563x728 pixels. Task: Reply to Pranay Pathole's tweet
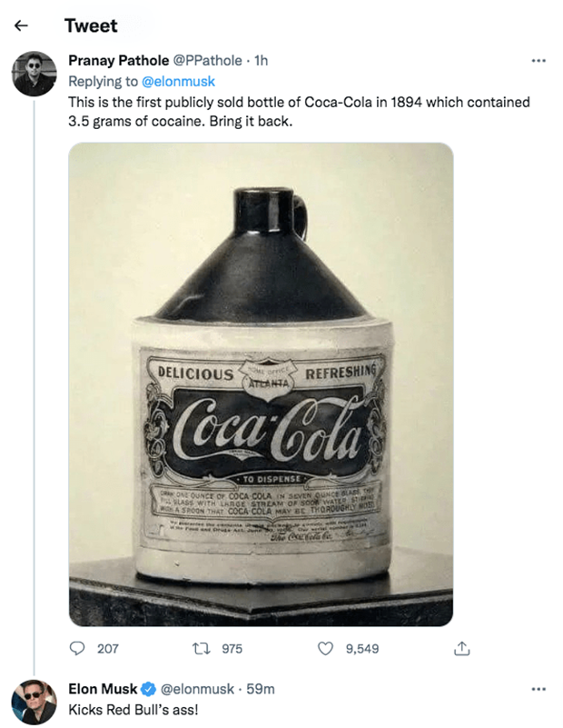(77, 648)
